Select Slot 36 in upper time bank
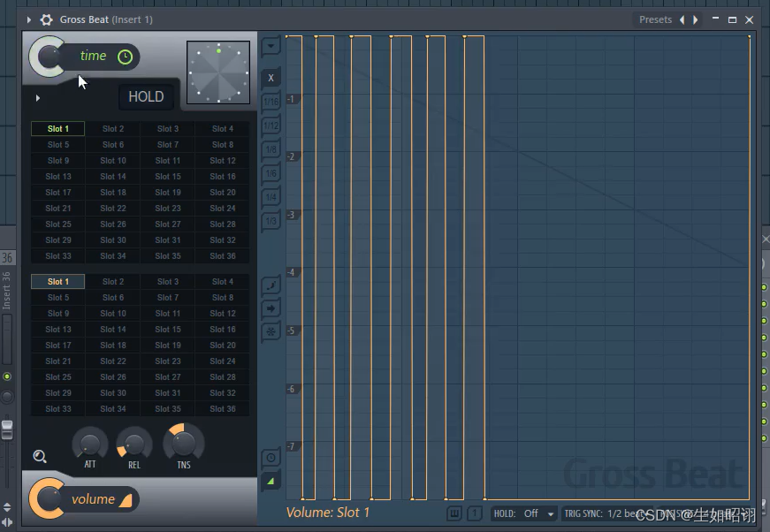Viewport: 770px width, 532px height. 223,256
